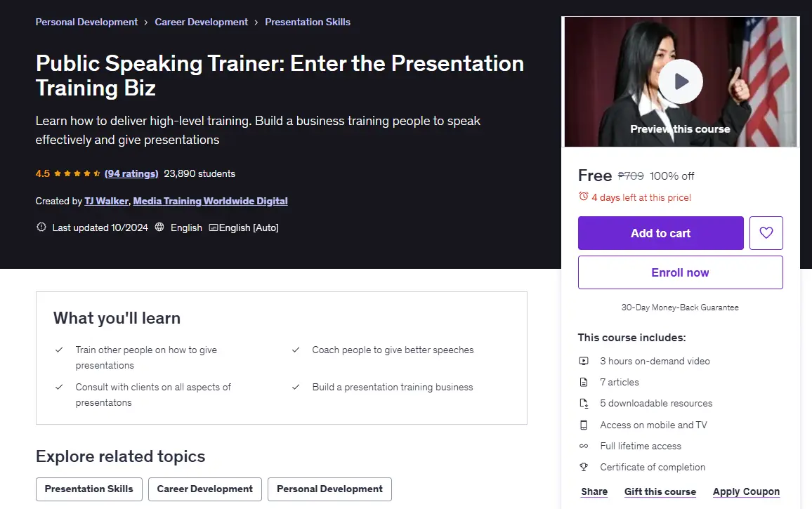Screen dimensions: 812x509
Task: Click checkmark beside Coach people to give better speeches
Action: (x=296, y=350)
